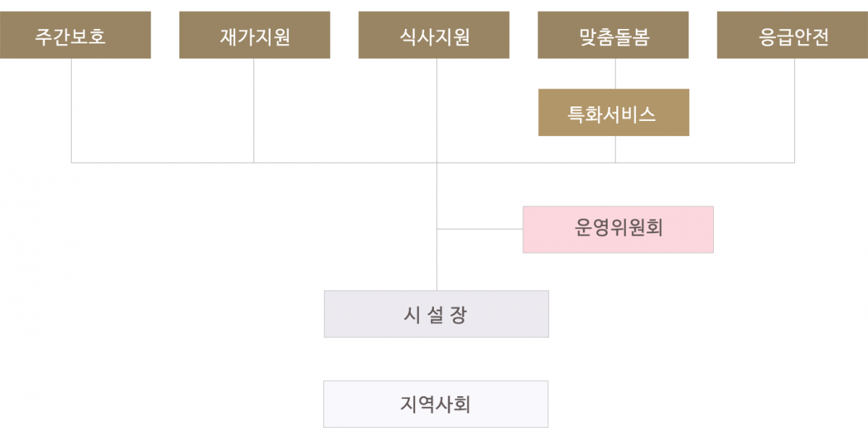
Task: Click the short line joining 맞춤돌봄 and 특화서비스
Action: 616,73
